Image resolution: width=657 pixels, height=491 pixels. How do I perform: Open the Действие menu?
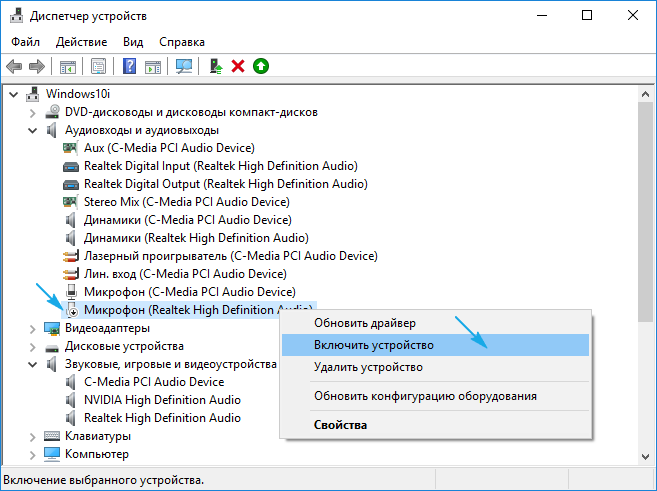click(81, 42)
